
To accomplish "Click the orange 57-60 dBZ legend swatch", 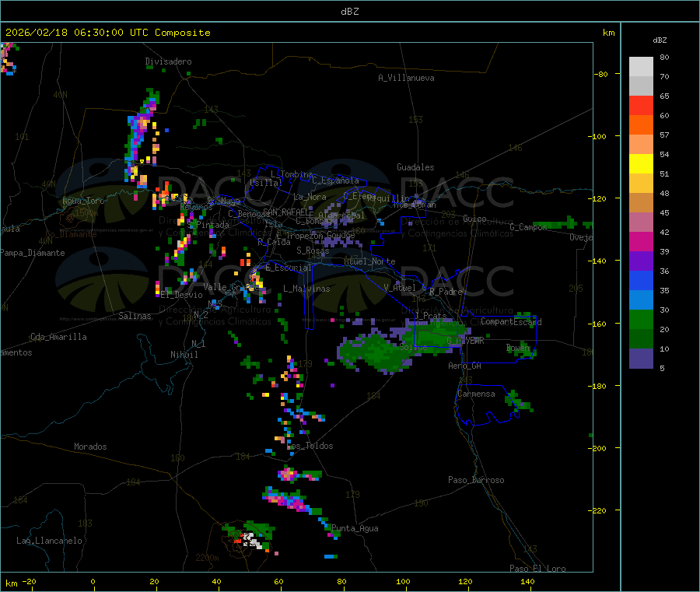I will click(641, 125).
